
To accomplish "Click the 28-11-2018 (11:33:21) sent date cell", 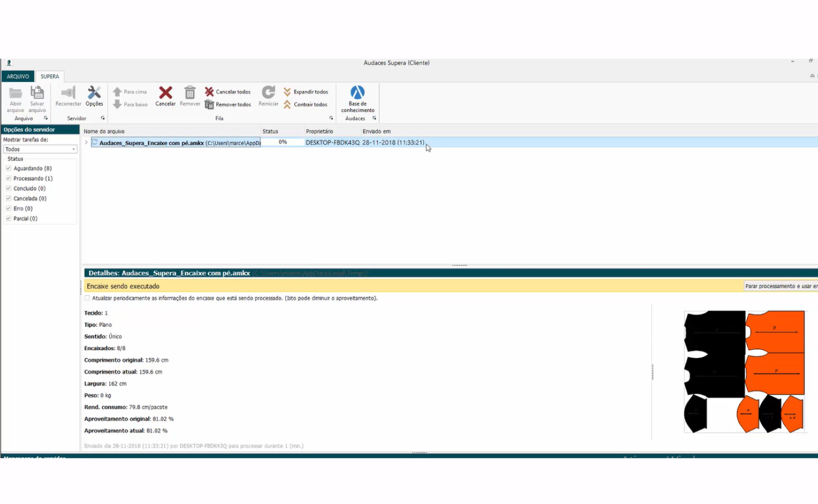I will tap(393, 142).
